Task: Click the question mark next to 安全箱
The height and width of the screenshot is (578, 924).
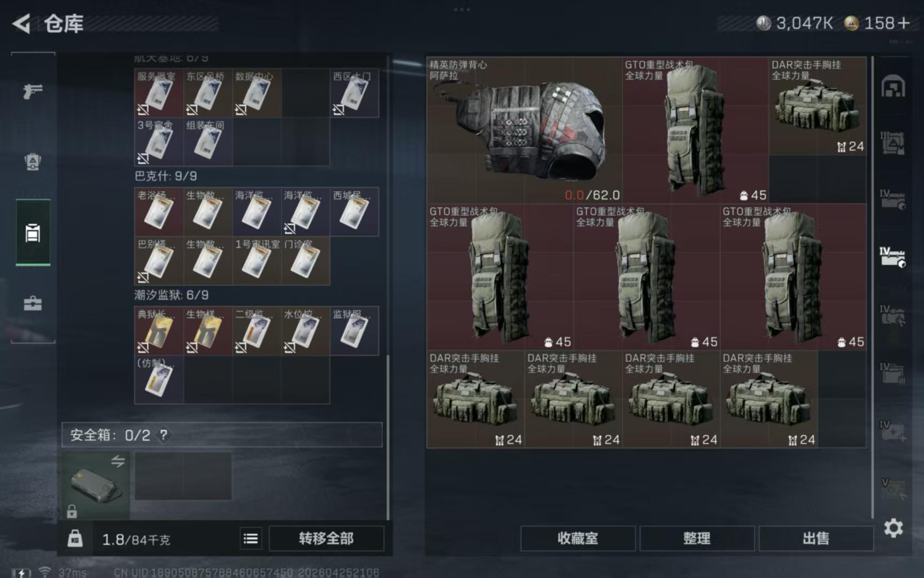Action: [164, 435]
